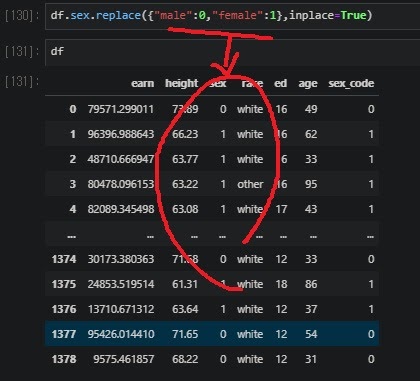
Task: Click the race cell reading other
Action: point(250,184)
